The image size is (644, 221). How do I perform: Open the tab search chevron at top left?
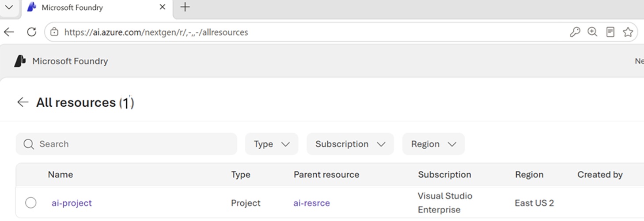(9, 7)
